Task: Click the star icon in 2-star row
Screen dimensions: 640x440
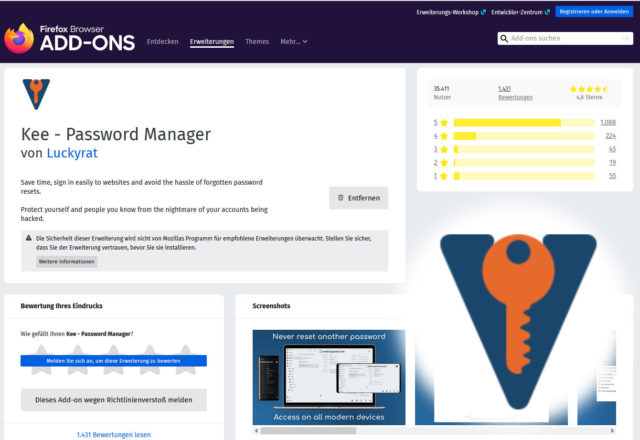Action: click(x=444, y=163)
